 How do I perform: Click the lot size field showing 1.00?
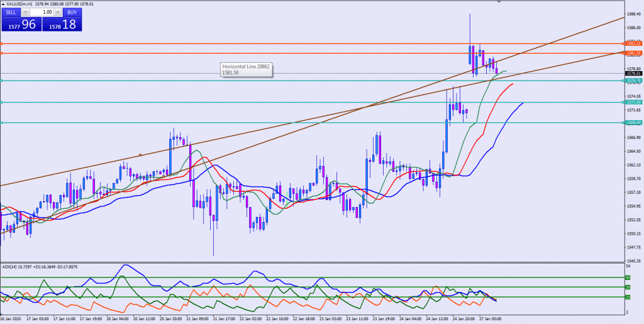point(43,12)
